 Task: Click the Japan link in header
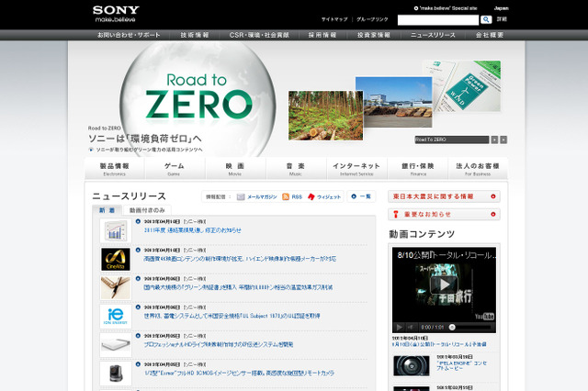pos(501,8)
